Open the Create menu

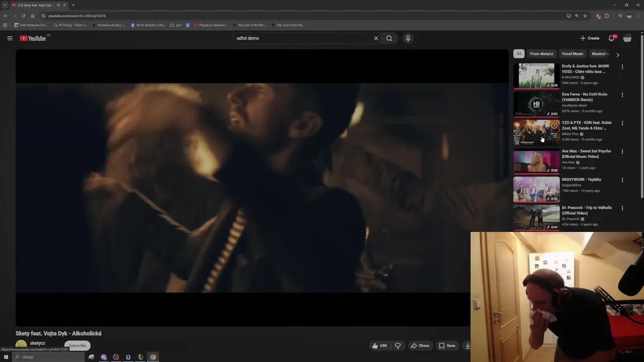(x=590, y=38)
